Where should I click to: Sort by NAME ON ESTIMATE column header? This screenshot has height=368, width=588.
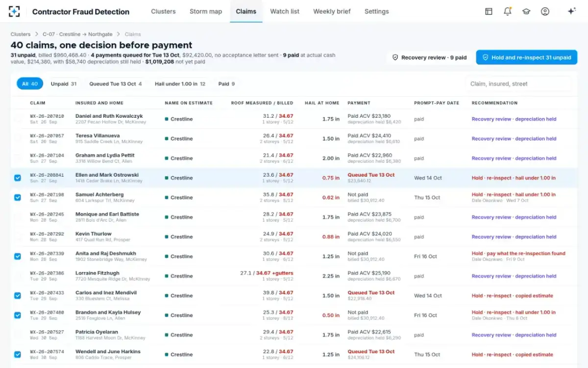[x=189, y=103]
